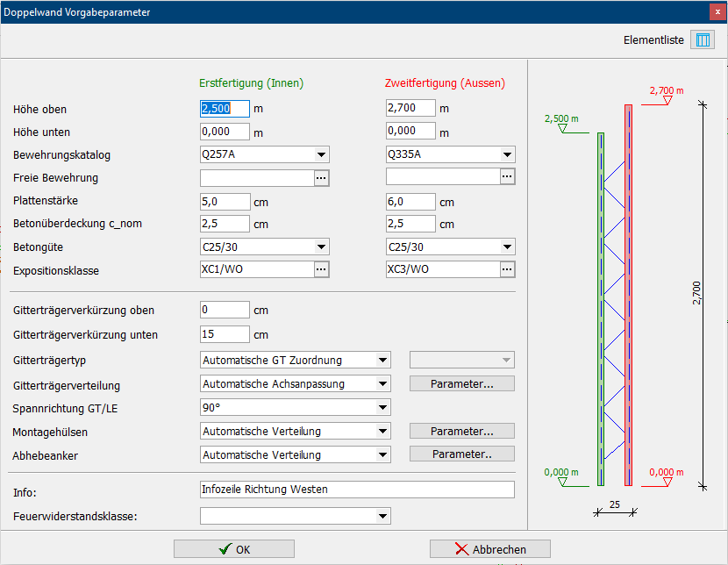Click Aussen Höhe oben field 2,700
This screenshot has height=565, width=728.
(410, 109)
